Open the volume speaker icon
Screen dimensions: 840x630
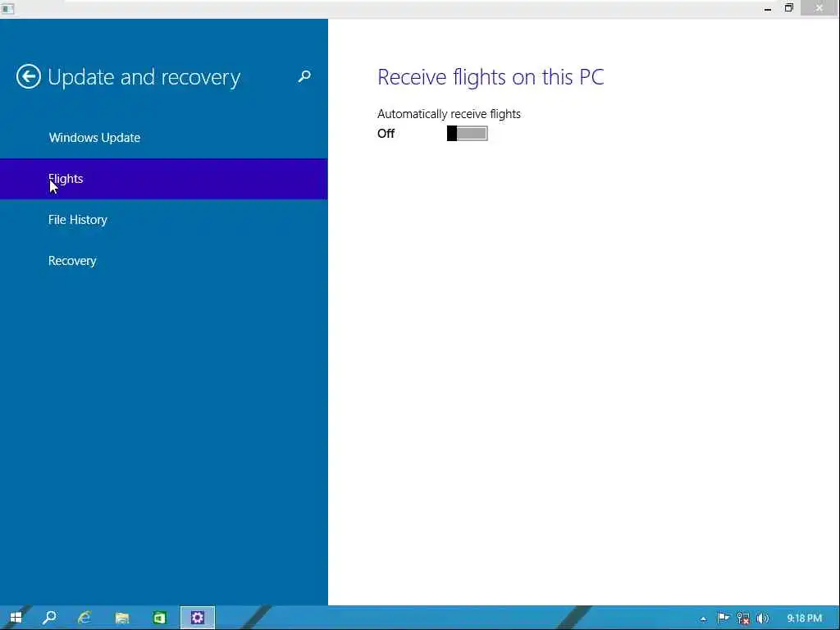[x=762, y=619]
